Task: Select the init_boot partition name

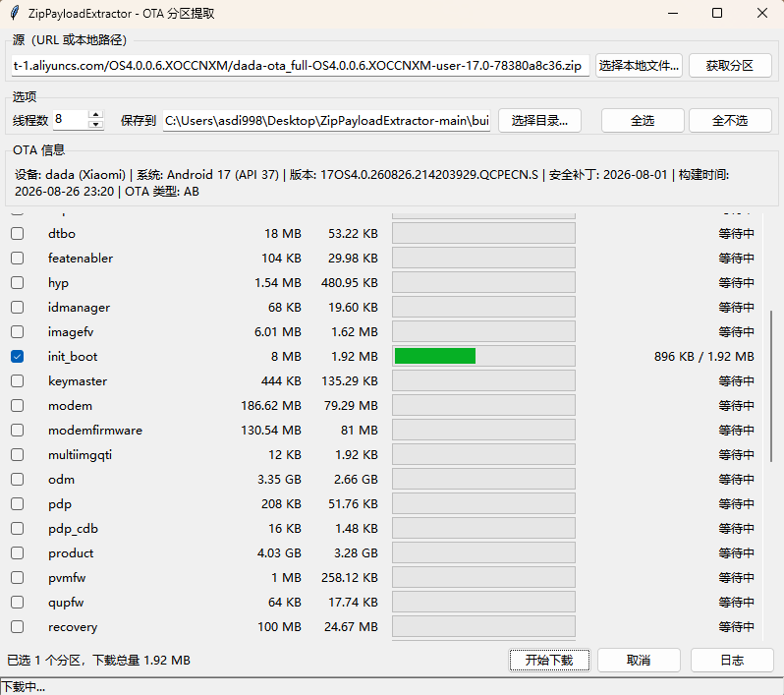Action: click(x=73, y=356)
